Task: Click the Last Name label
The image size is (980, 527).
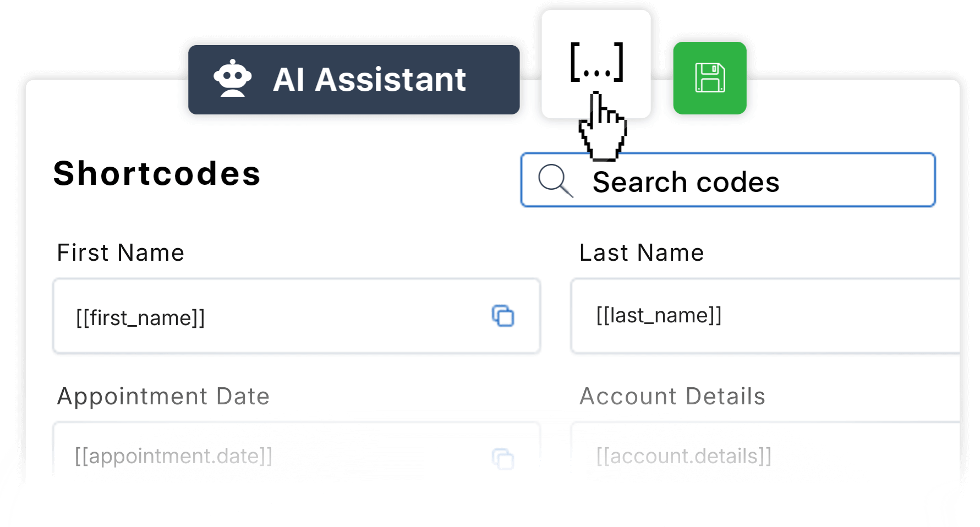Action: 642,253
